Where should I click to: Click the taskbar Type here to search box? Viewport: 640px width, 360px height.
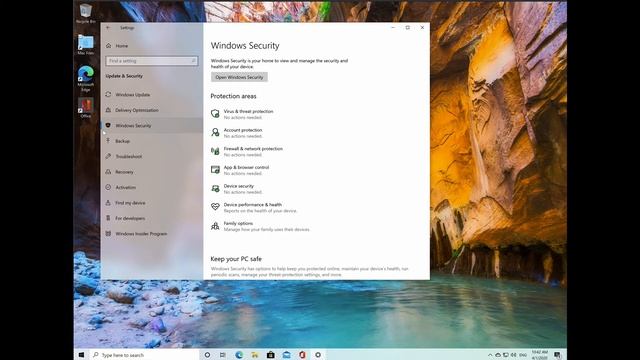click(144, 355)
